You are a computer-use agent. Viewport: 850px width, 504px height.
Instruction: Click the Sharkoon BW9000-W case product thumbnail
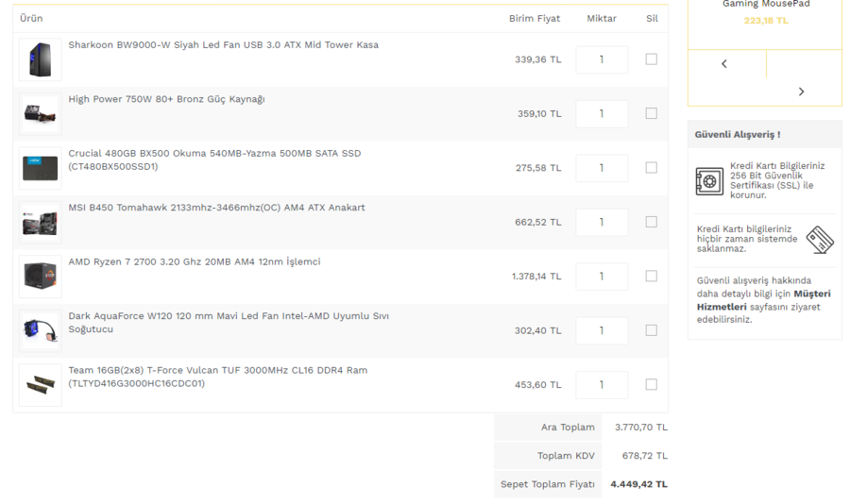click(x=40, y=59)
